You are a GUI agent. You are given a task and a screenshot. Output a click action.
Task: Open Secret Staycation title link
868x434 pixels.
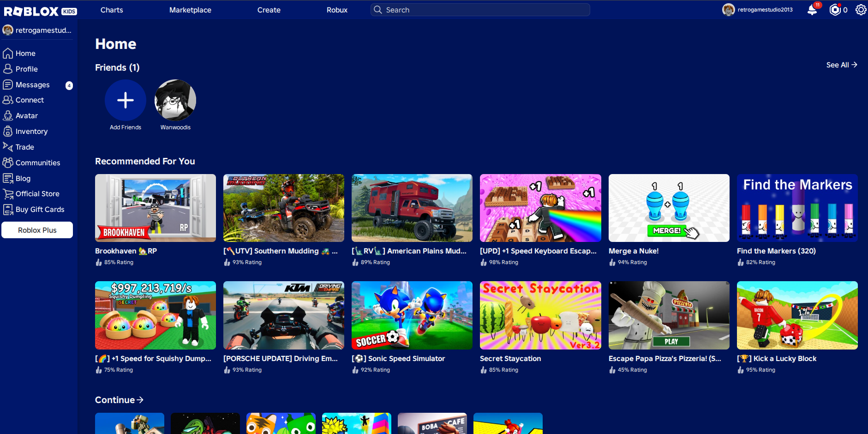coord(510,359)
